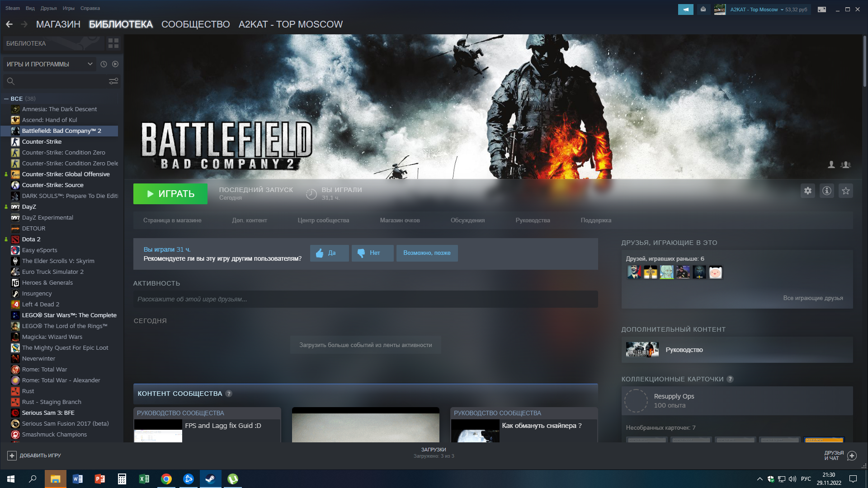Open Обсуждения link
Screen dimensions: 868x488
467,221
